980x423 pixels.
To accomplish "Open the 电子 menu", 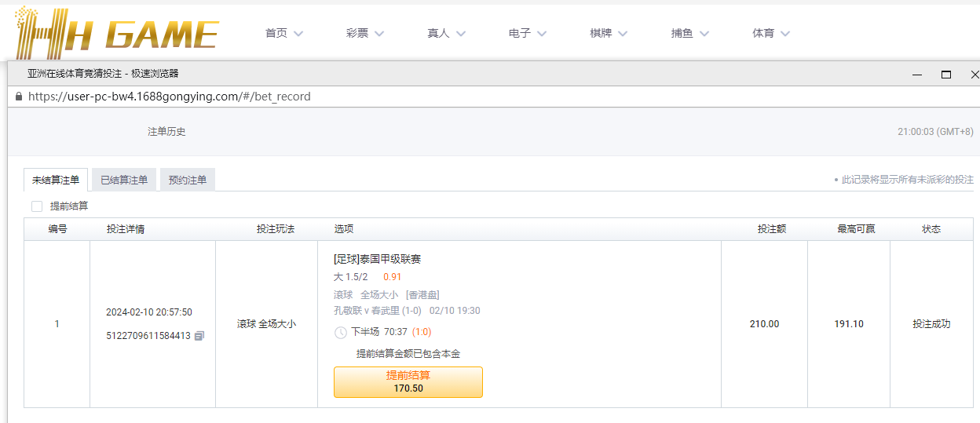I will point(520,33).
